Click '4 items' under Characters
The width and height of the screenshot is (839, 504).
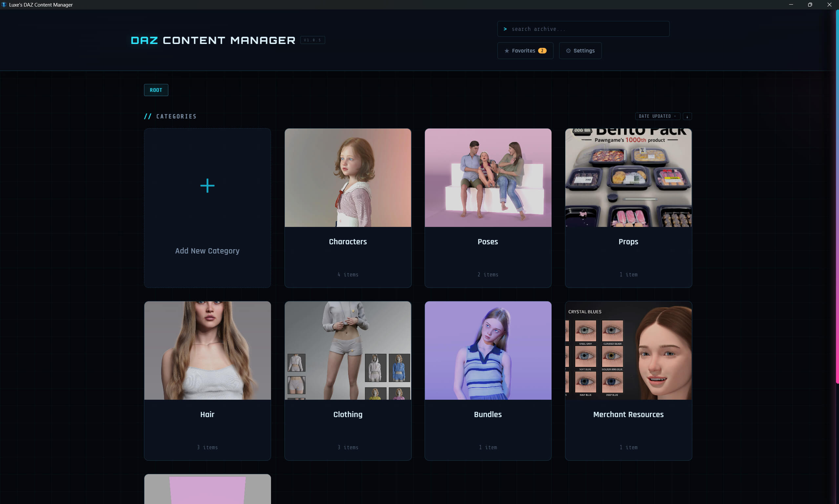pos(347,274)
